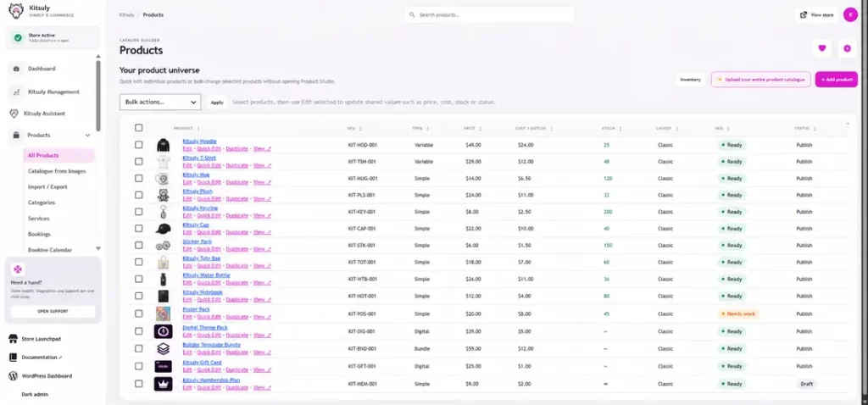Click Kitsuly Gift Card thumbnail icon
This screenshot has height=405, width=868.
point(163,366)
